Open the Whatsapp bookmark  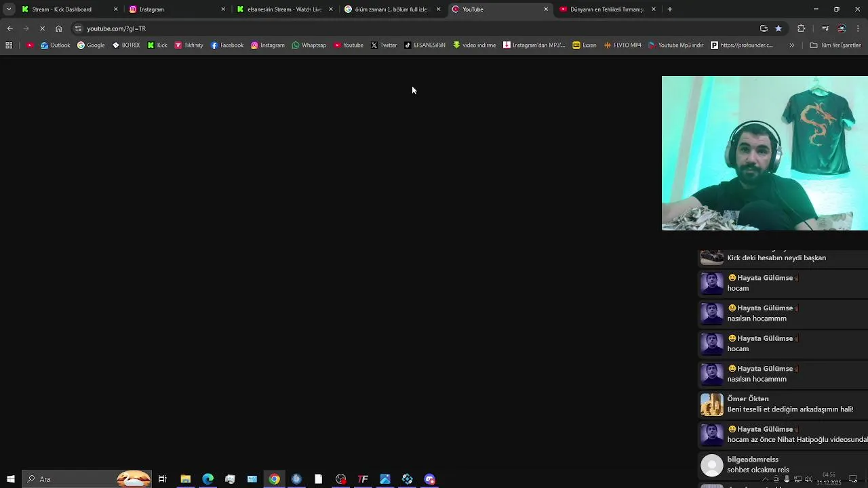tap(309, 45)
